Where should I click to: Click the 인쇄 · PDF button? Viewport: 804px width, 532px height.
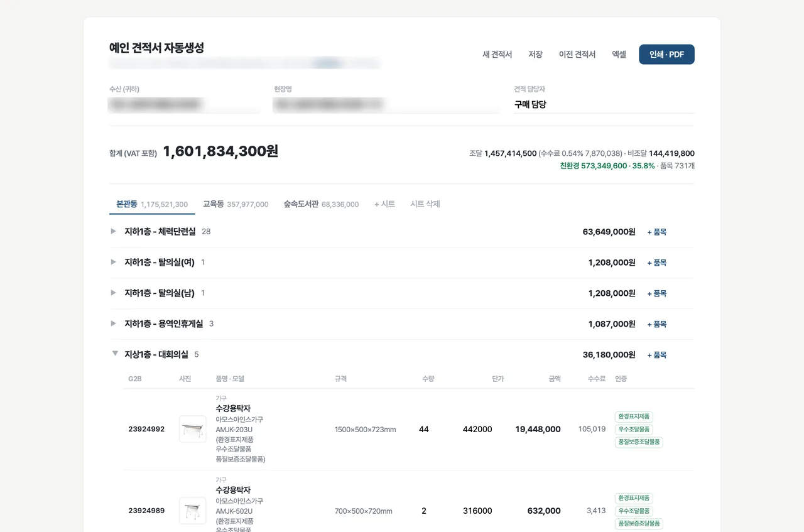click(666, 55)
